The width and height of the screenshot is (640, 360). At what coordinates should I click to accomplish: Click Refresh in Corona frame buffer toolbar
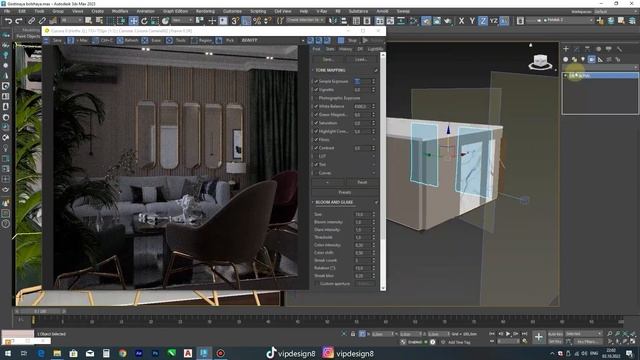click(128, 40)
